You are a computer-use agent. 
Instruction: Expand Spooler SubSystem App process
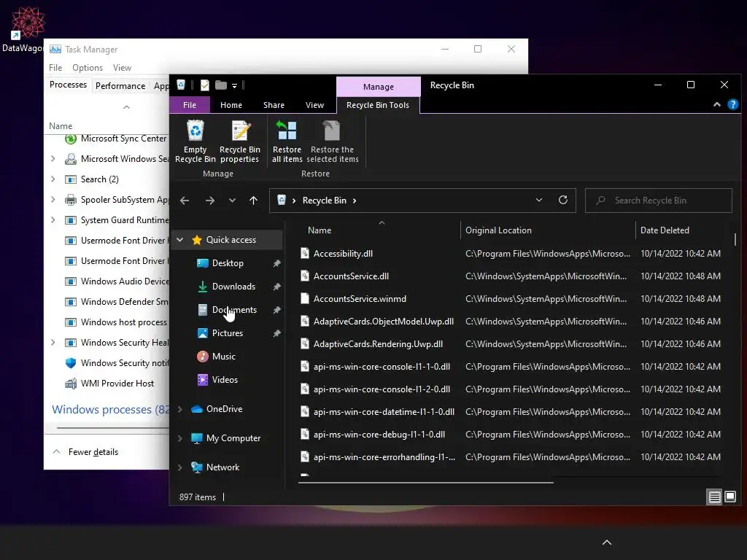(x=53, y=200)
